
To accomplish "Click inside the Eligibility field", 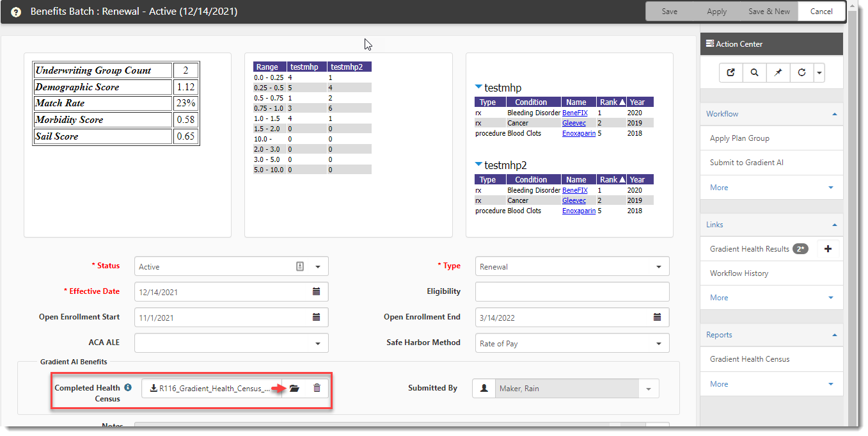I will point(572,292).
